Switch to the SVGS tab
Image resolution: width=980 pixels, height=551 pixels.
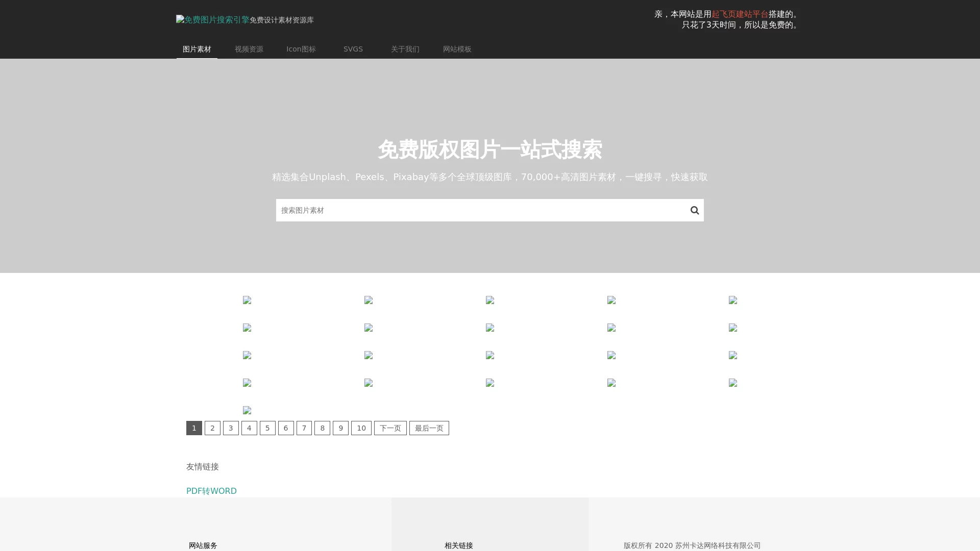353,49
